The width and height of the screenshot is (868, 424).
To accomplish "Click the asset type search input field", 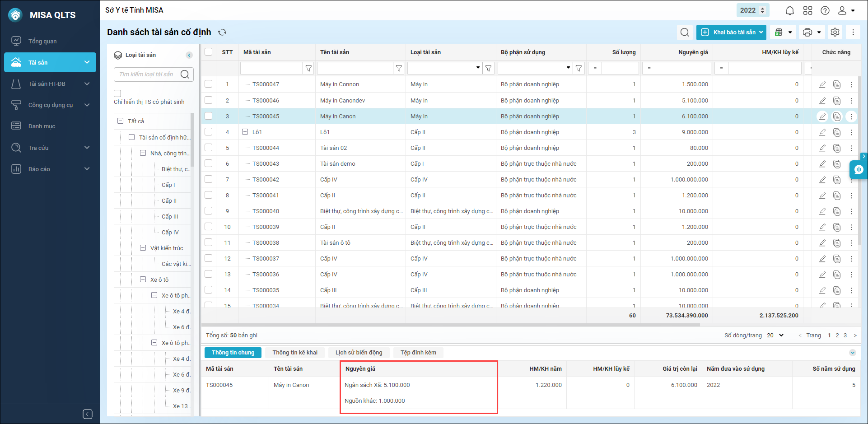I will pyautogui.click(x=147, y=75).
